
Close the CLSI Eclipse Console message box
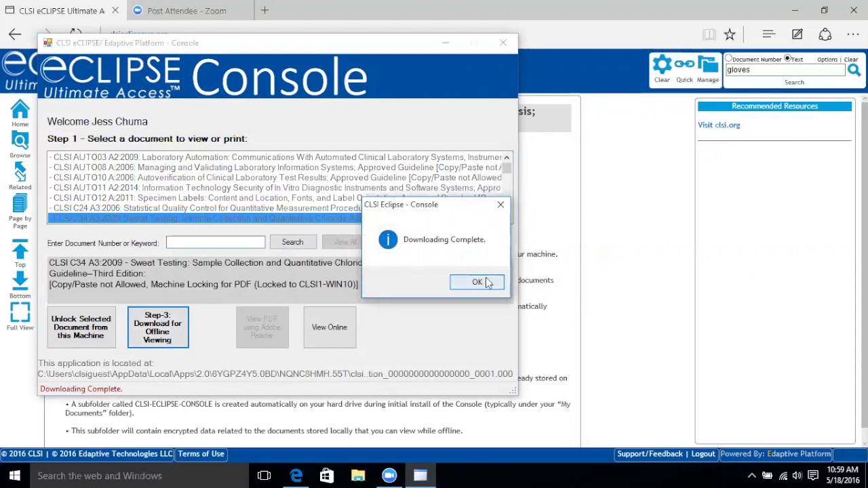click(500, 204)
